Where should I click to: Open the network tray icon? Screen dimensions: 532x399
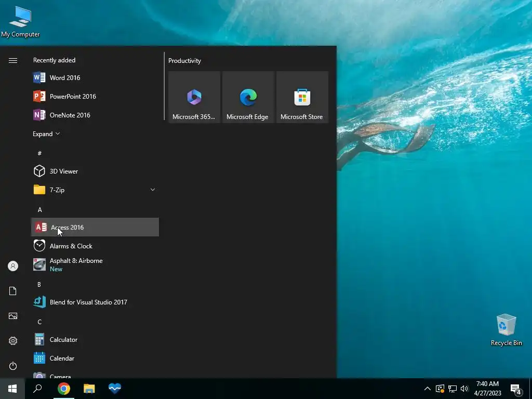[x=453, y=389]
